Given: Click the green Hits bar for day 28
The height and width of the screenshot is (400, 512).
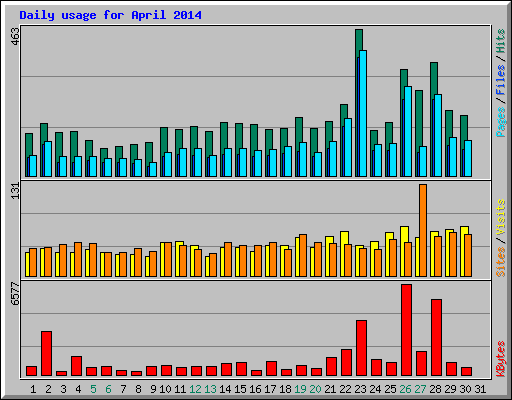Looking at the screenshot, I should (434, 78).
